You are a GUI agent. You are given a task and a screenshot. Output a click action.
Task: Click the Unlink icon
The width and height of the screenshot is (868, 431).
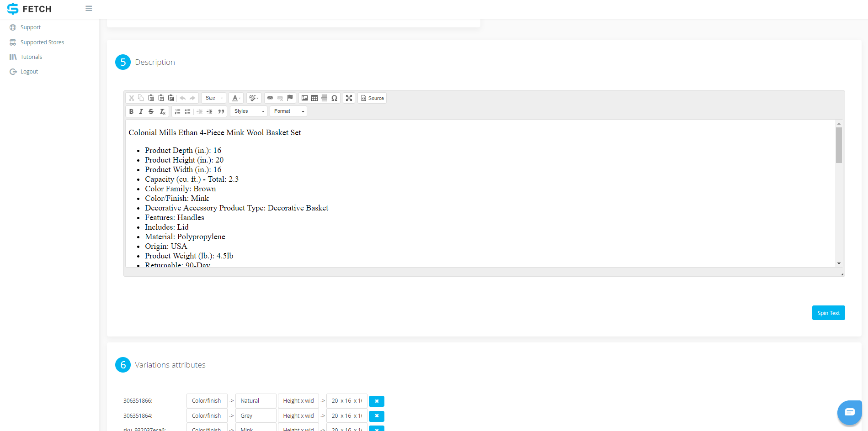(x=280, y=98)
